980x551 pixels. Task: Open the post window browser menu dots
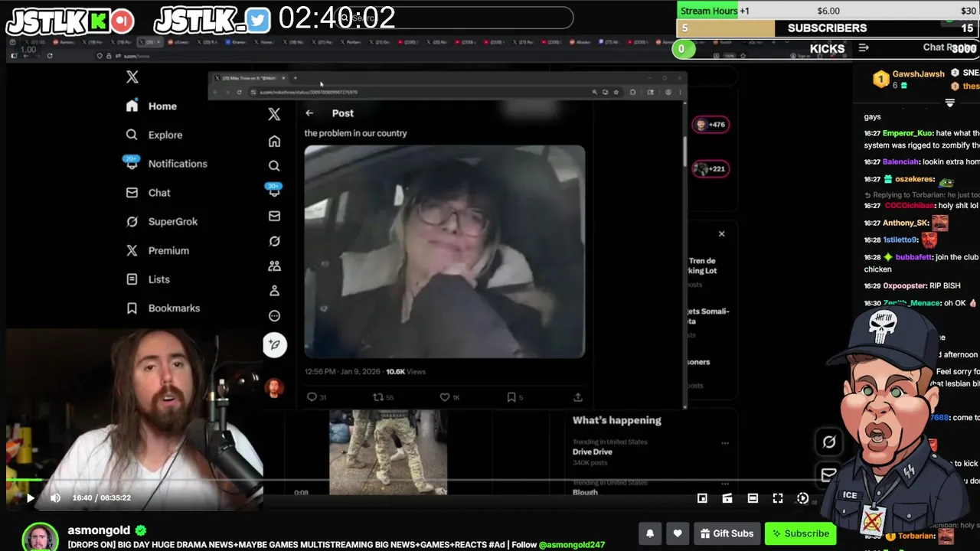point(680,92)
